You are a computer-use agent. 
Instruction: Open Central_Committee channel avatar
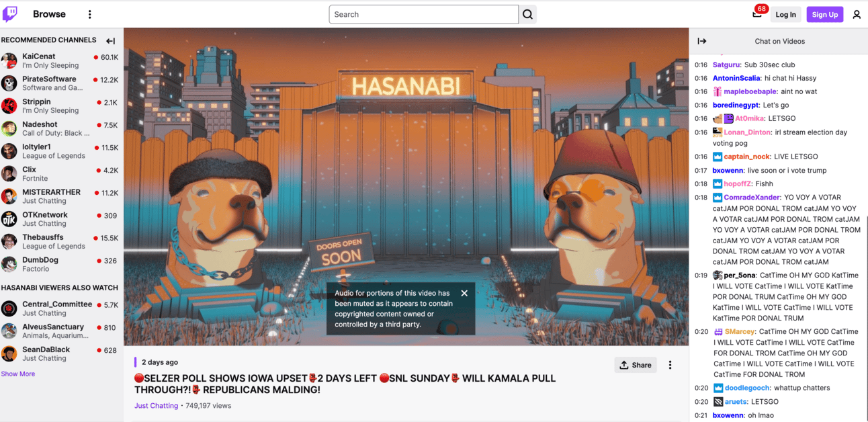coord(9,308)
